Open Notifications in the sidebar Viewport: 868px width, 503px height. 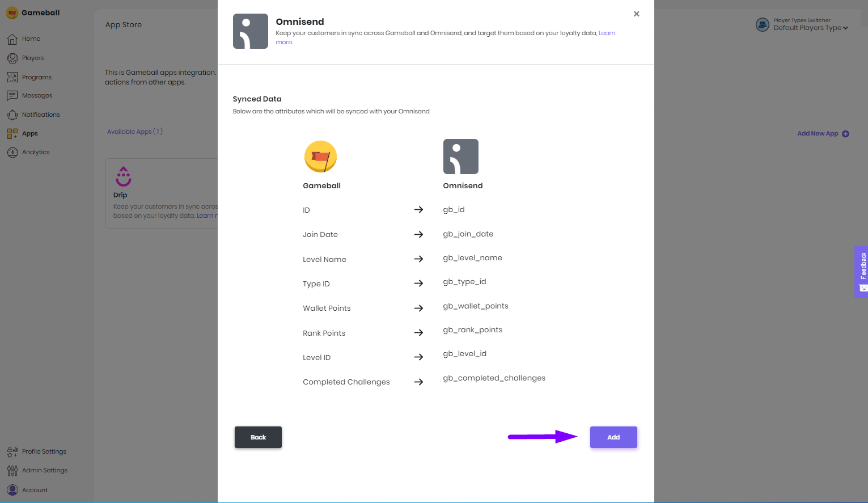point(41,115)
